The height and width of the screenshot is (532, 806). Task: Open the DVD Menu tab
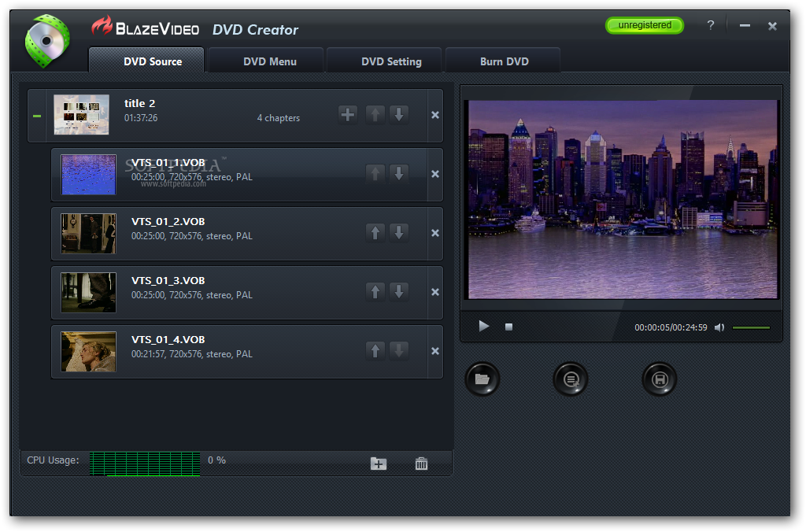tap(266, 60)
